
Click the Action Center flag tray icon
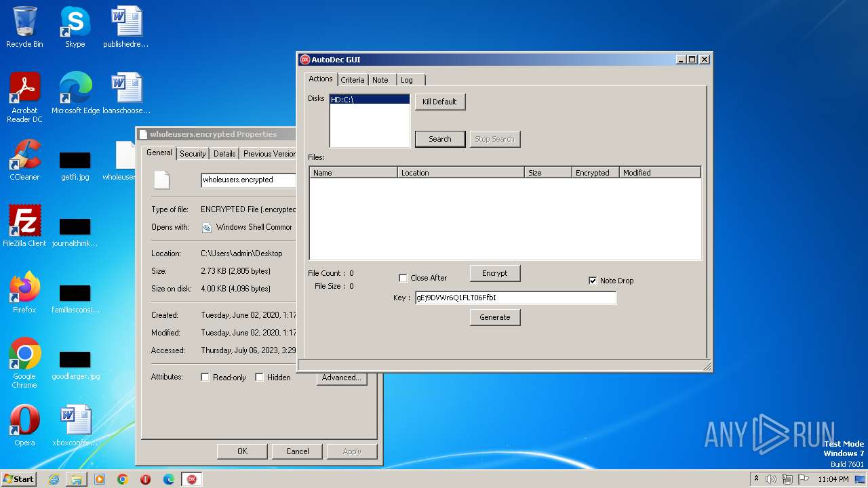(x=803, y=479)
